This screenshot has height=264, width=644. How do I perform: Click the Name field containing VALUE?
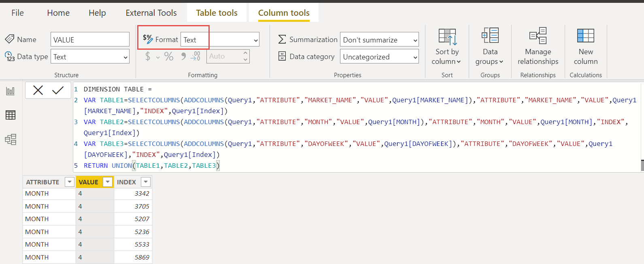pyautogui.click(x=90, y=40)
